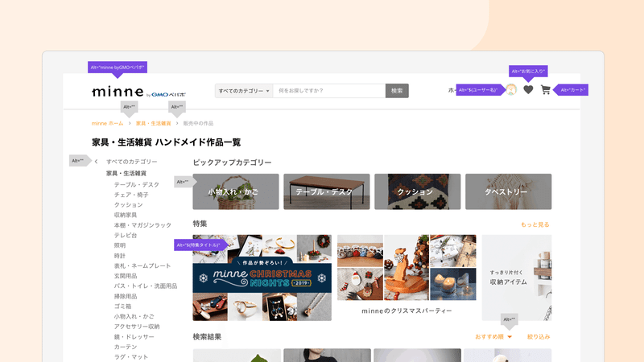The width and height of the screenshot is (644, 362).
Task: Click the 検索結果 heading
Action: tap(207, 336)
